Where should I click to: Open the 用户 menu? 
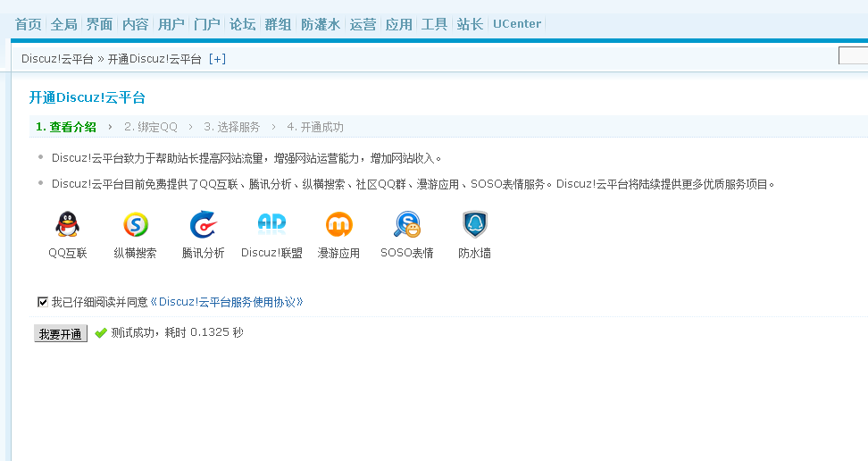coord(171,24)
